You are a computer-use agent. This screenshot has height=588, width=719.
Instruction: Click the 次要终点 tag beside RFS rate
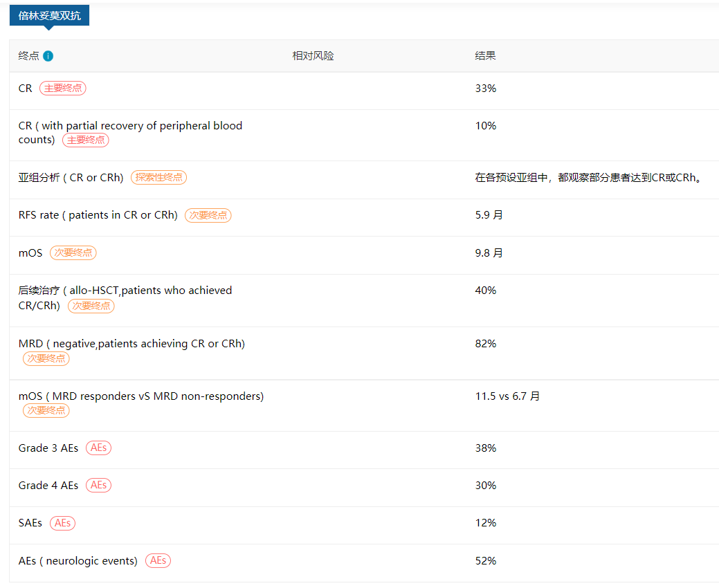click(208, 215)
